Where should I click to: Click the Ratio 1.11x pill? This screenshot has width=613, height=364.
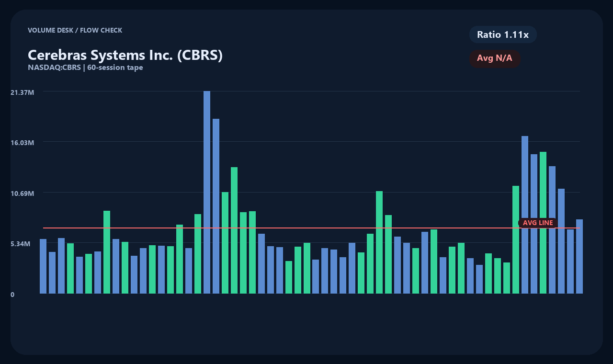pyautogui.click(x=503, y=34)
